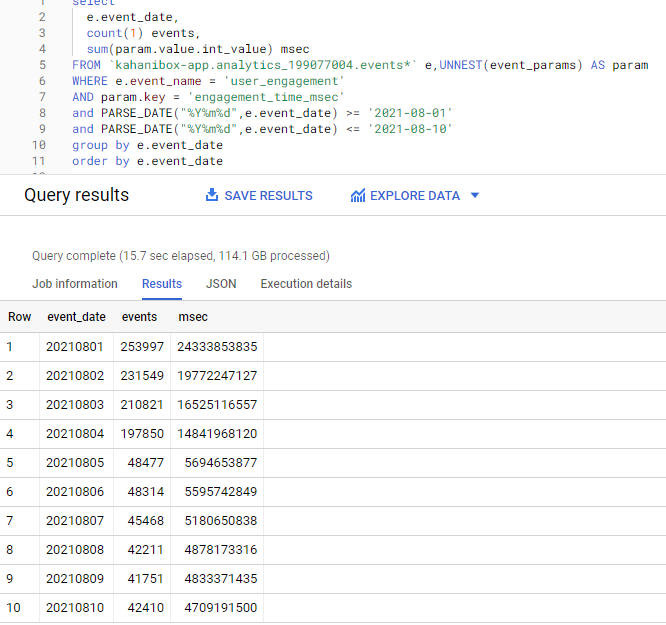This screenshot has width=666, height=625.
Task: Open the Execution details tab
Action: click(x=306, y=284)
